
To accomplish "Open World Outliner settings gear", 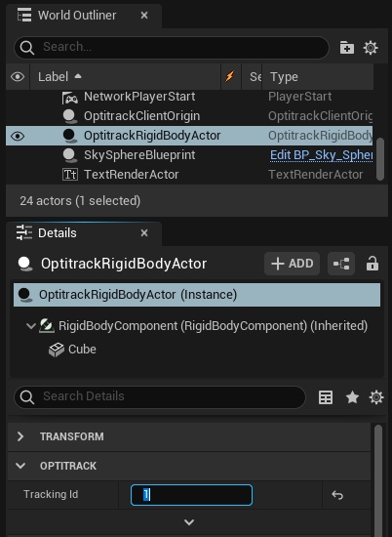I will 371,48.
